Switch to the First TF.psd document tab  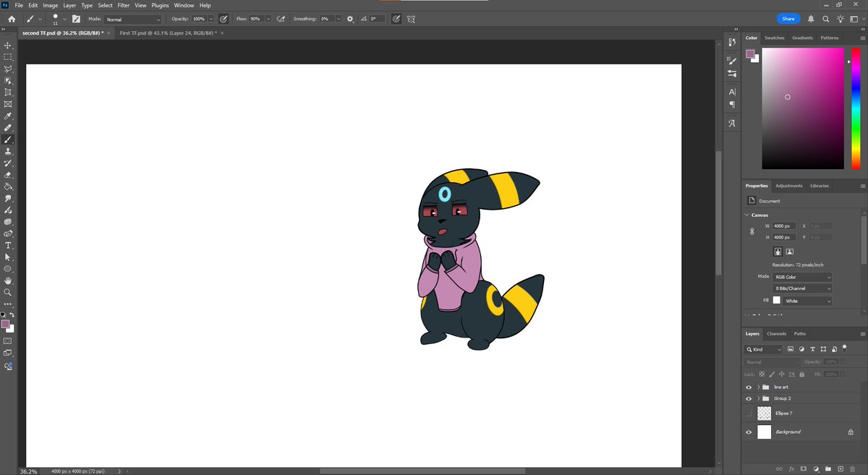168,33
